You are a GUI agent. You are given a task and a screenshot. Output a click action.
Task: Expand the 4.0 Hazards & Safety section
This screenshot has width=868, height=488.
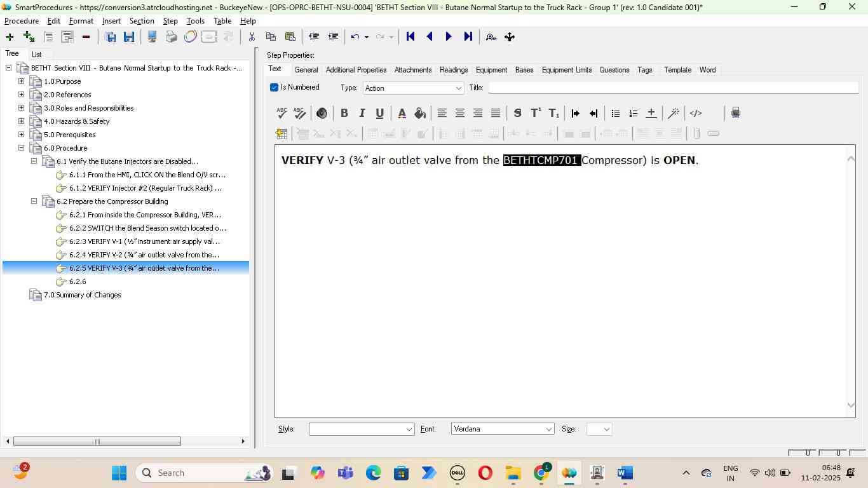pyautogui.click(x=21, y=121)
